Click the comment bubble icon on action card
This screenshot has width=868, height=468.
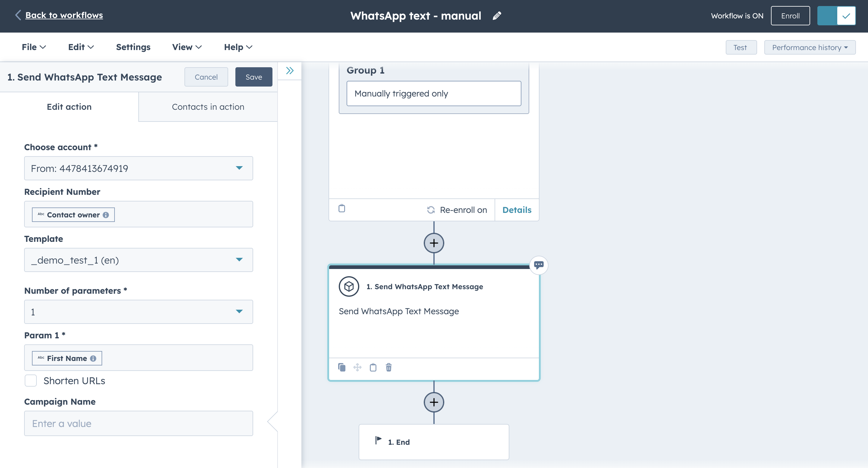[x=539, y=265]
